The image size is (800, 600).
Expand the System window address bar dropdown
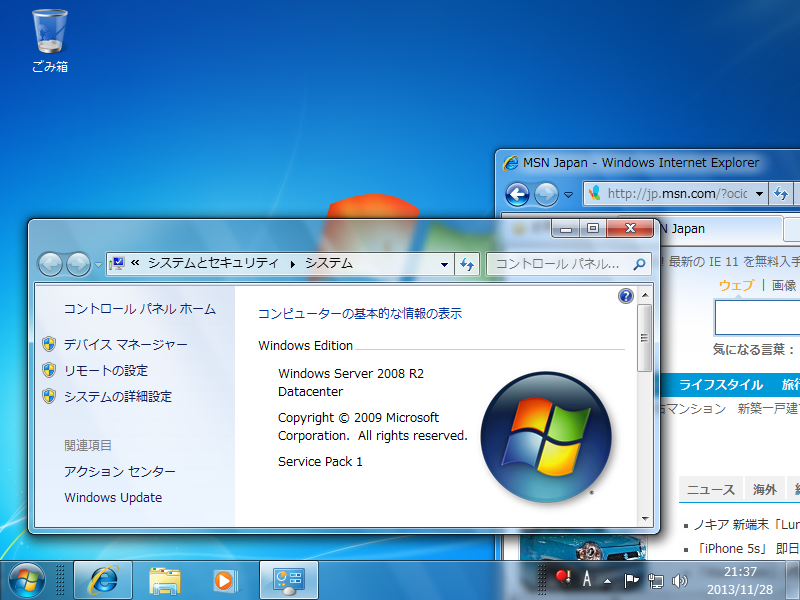444,264
